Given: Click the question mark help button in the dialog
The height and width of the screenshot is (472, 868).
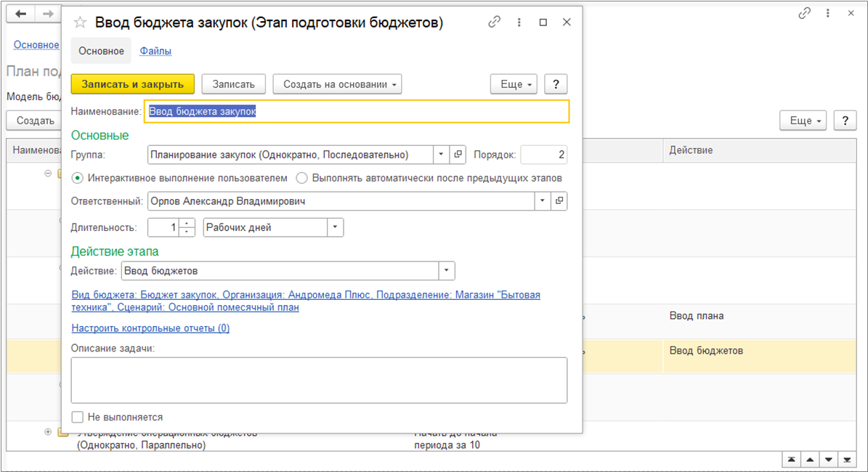Looking at the screenshot, I should click(556, 84).
